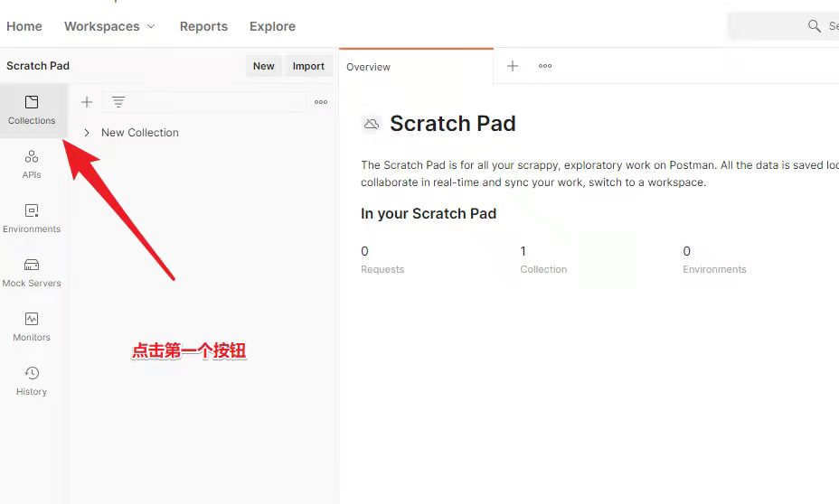
Task: Open the Environments sidebar panel
Action: pyautogui.click(x=32, y=219)
